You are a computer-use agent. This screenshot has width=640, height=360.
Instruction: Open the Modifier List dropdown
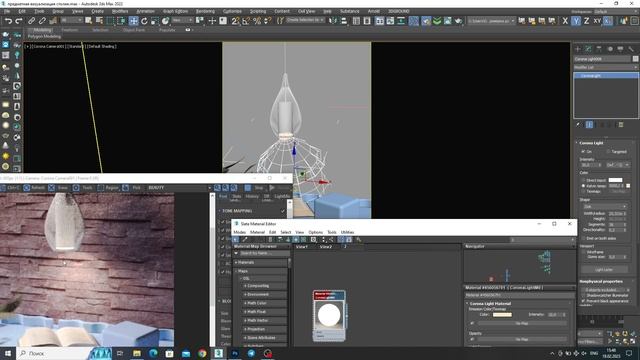pyautogui.click(x=606, y=67)
